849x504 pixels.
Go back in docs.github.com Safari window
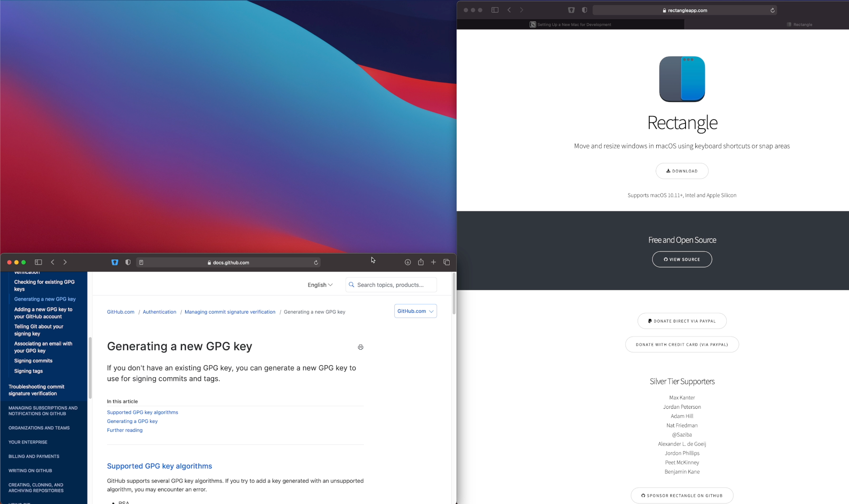click(52, 262)
